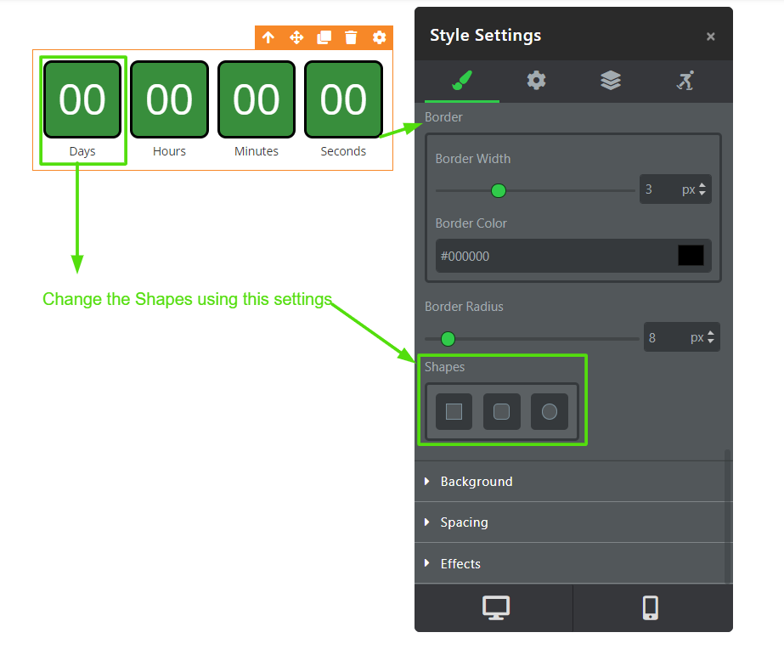Click the Days label text
Screen dimensions: 784x672
[82, 151]
